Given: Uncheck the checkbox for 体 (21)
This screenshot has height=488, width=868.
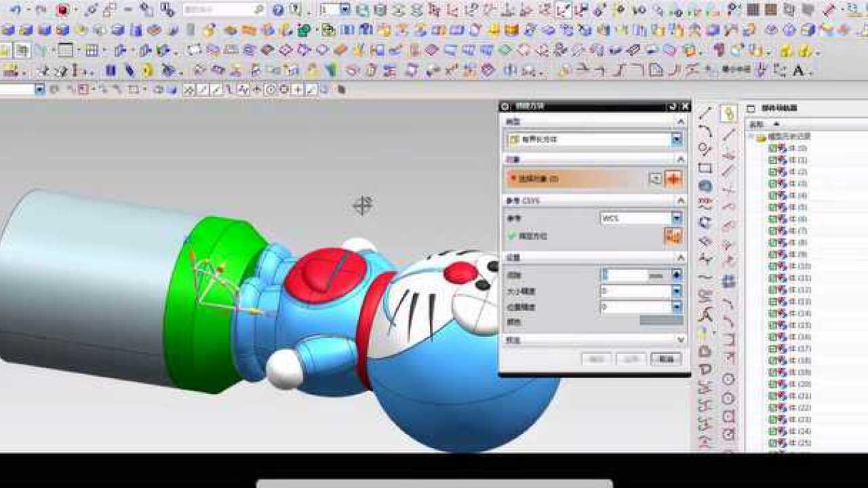Looking at the screenshot, I should [x=772, y=396].
